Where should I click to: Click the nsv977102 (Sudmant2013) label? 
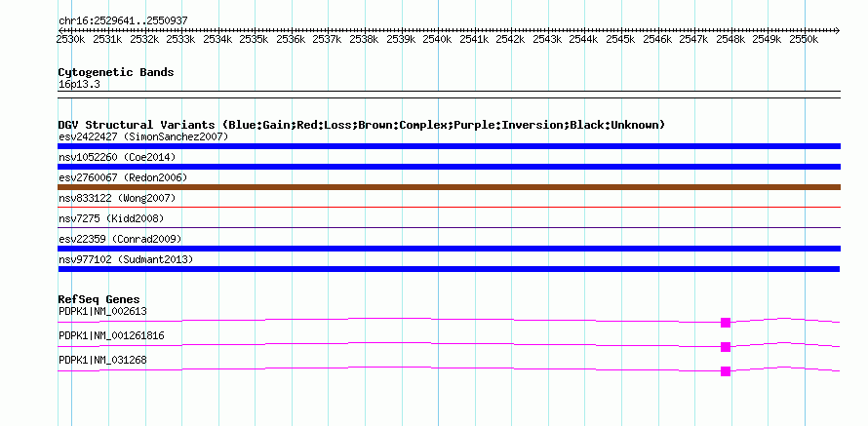pos(126,259)
